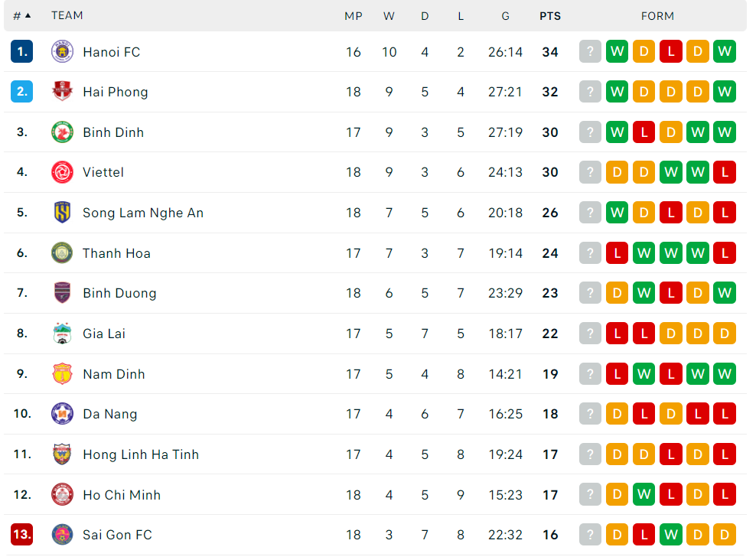Viewport: 756px width, 560px height.
Task: Click Viettel's last red L form badge
Action: coord(725,172)
